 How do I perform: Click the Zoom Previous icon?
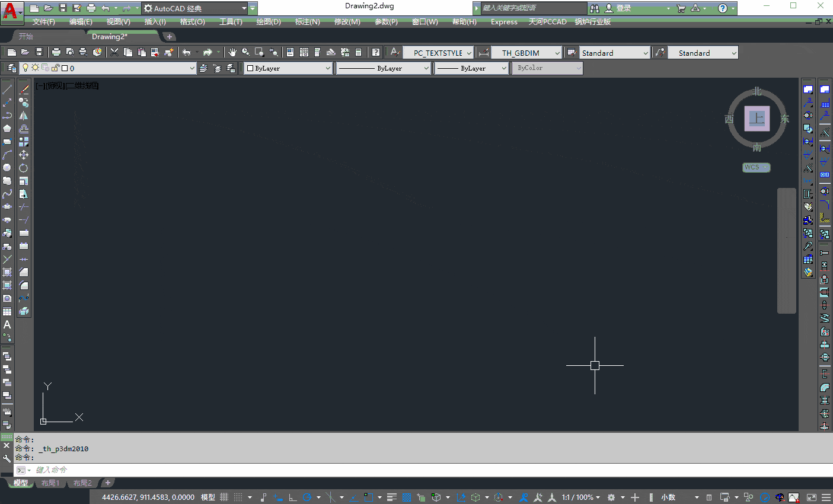click(x=273, y=52)
